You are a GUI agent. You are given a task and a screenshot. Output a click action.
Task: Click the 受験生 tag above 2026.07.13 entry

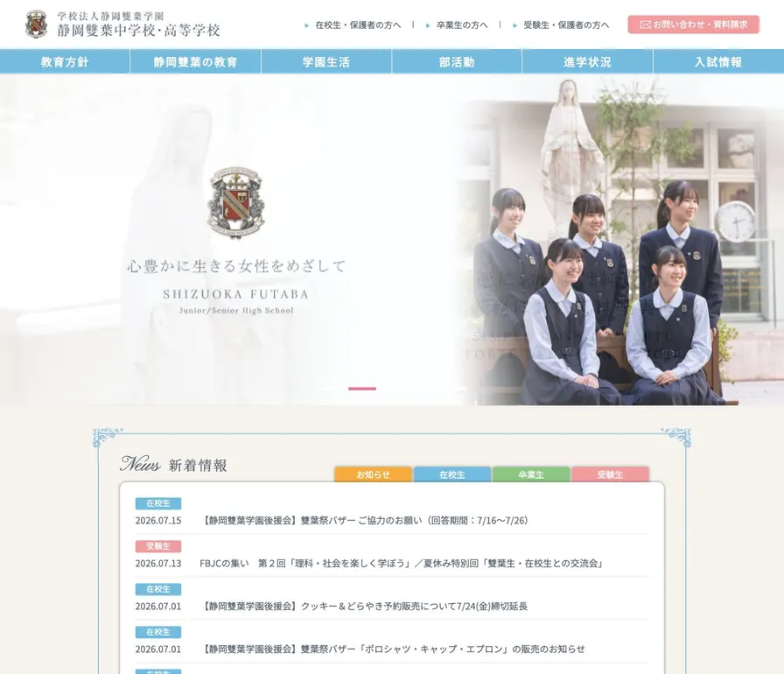pyautogui.click(x=158, y=546)
